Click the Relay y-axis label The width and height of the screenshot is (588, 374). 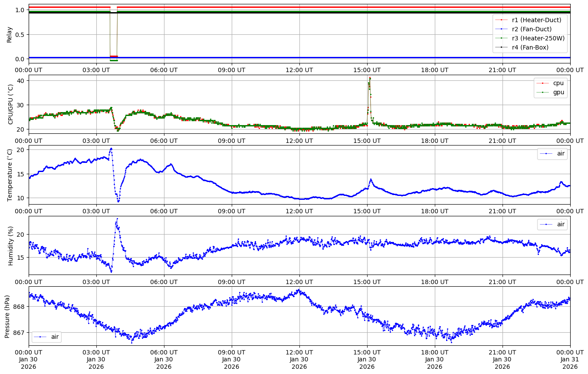10,34
